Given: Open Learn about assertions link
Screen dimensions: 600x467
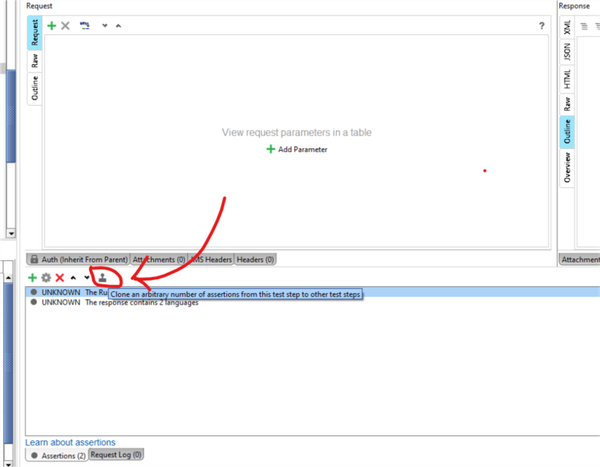Looking at the screenshot, I should [70, 442].
